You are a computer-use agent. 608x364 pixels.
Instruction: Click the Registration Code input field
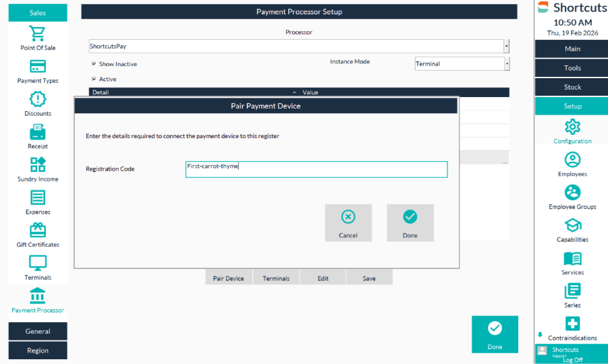coord(316,169)
